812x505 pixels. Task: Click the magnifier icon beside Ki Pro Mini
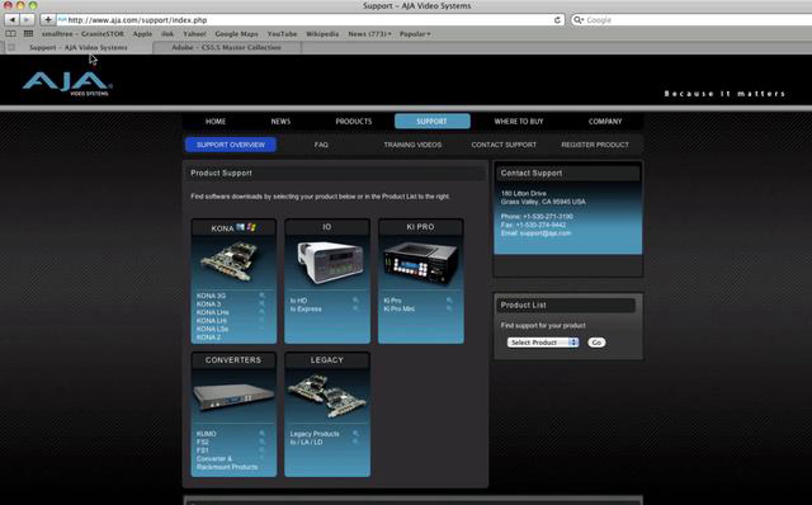pyautogui.click(x=449, y=308)
